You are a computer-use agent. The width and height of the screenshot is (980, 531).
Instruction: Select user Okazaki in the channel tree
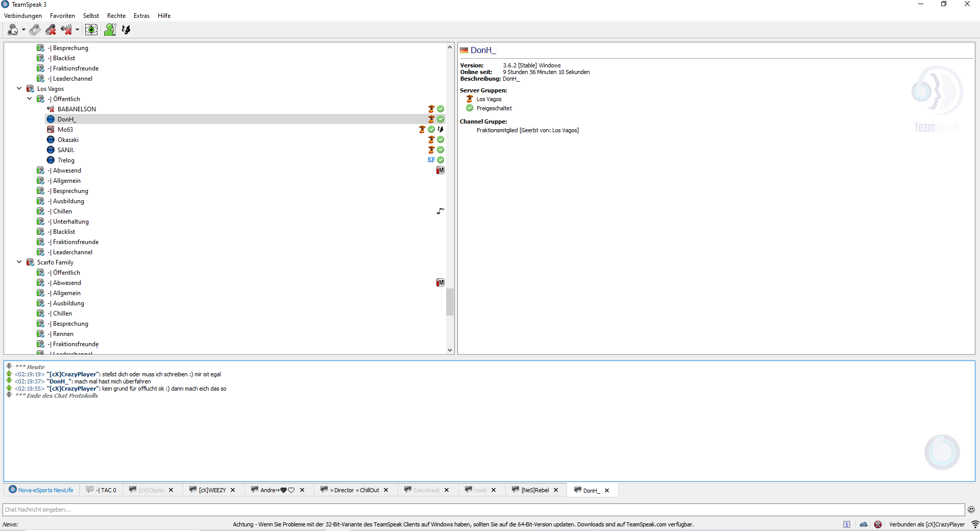click(68, 140)
